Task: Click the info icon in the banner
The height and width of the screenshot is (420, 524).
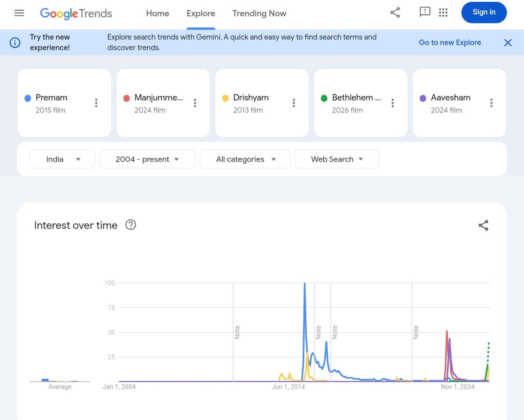Action: pyautogui.click(x=15, y=42)
